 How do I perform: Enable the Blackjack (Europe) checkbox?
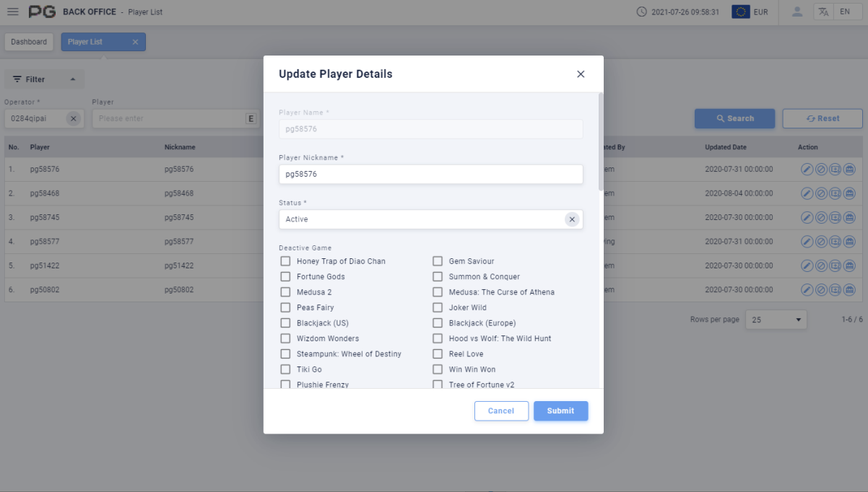pos(438,323)
